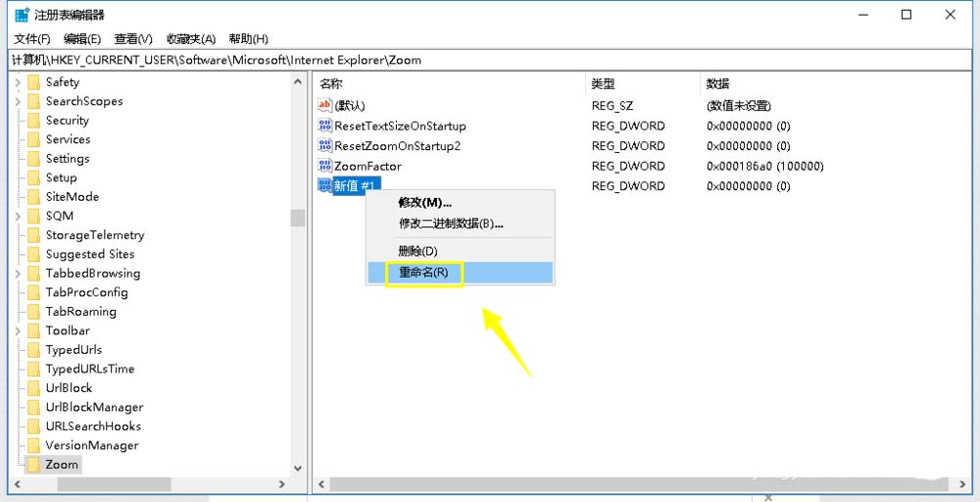Click the StorageTelemetry folder icon

tap(33, 235)
